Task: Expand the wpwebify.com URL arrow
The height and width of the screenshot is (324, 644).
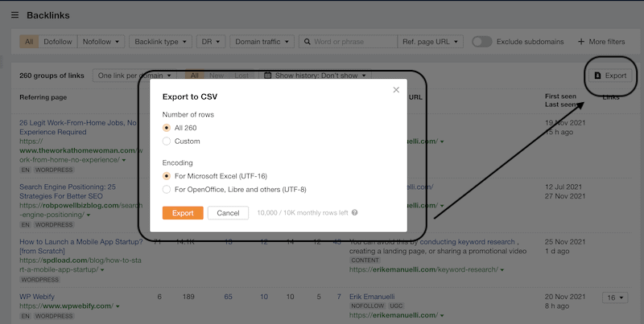Action: 118,306
